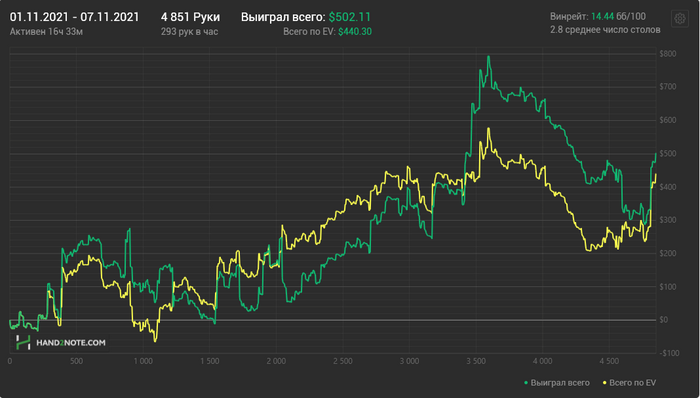Click the -$100 y-axis label
The width and height of the screenshot is (700, 398).
coord(669,353)
